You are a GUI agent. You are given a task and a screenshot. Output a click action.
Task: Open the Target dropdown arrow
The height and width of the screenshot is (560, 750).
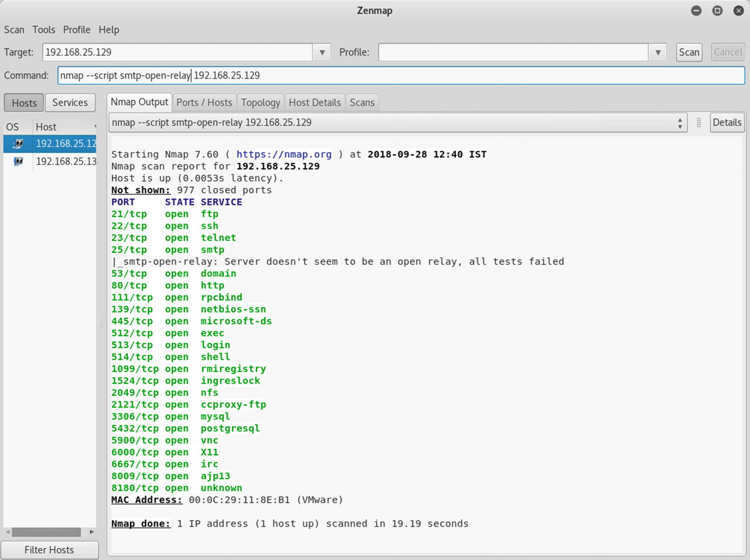[322, 52]
